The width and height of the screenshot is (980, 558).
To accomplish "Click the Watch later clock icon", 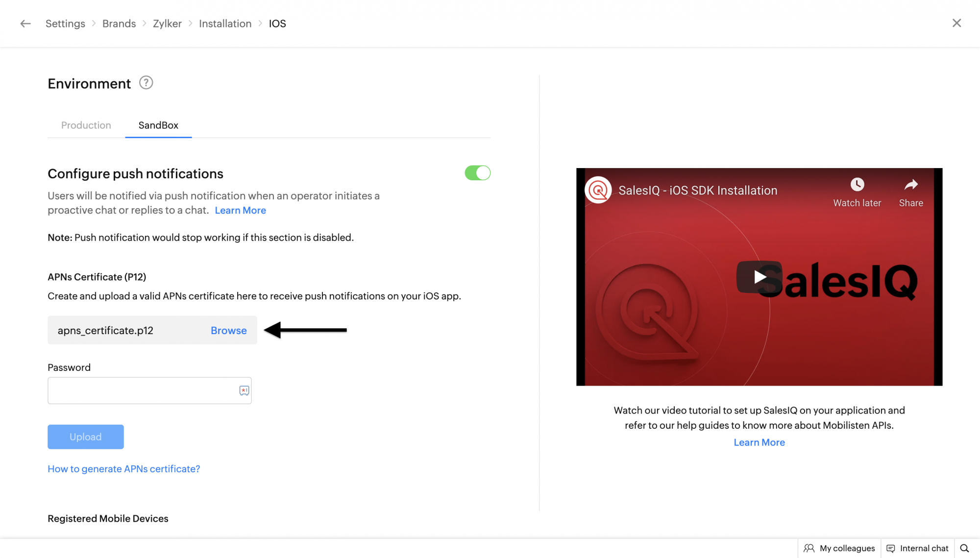I will [857, 185].
